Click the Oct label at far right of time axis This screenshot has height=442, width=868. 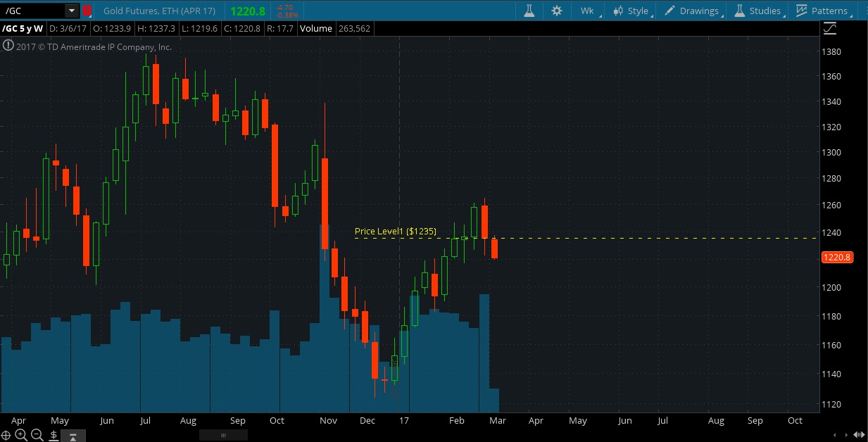coord(795,421)
